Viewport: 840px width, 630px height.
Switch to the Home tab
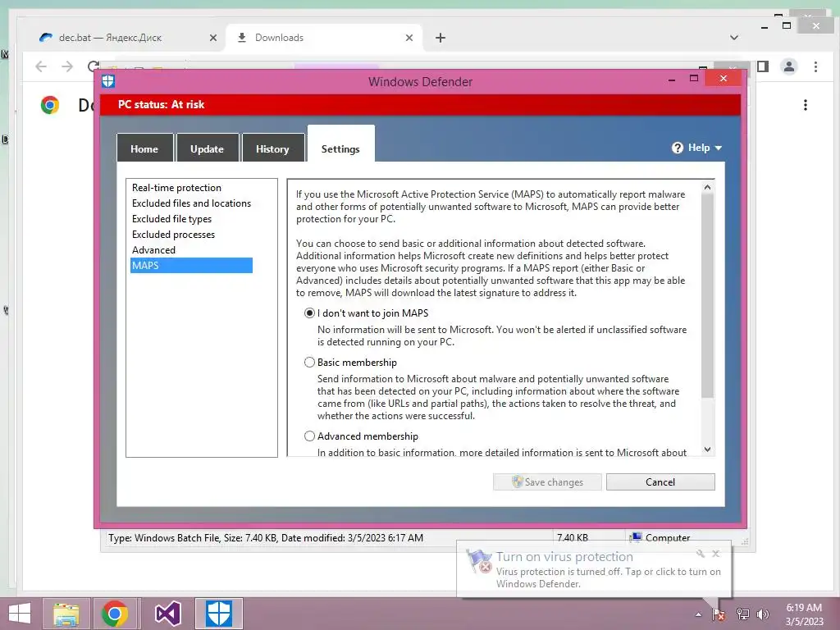[144, 148]
